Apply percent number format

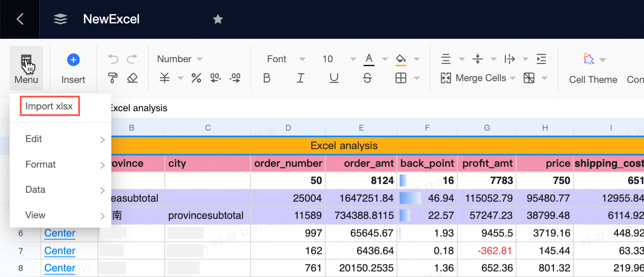(x=196, y=78)
